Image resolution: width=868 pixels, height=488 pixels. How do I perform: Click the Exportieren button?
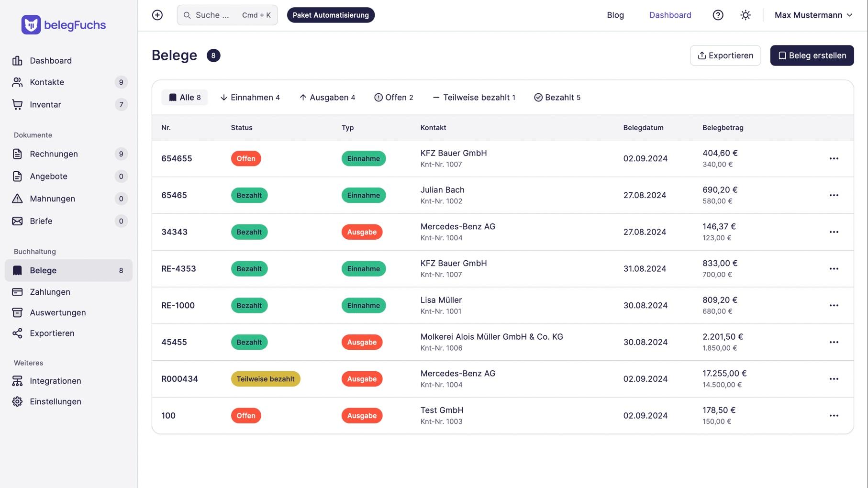pos(725,55)
